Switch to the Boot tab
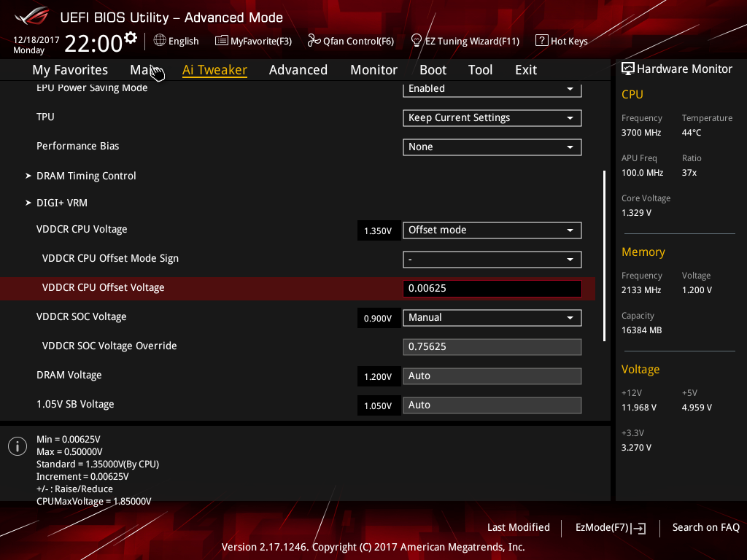Image resolution: width=747 pixels, height=560 pixels. coord(433,69)
